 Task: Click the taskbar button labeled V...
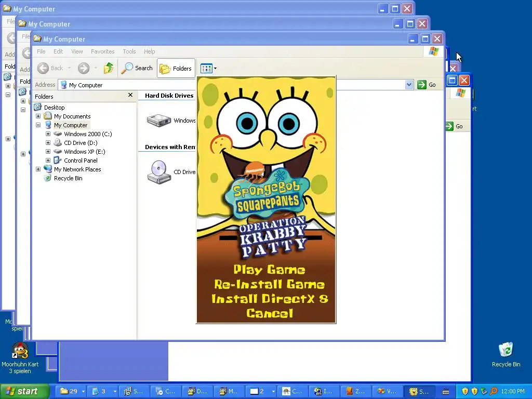(x=387, y=392)
